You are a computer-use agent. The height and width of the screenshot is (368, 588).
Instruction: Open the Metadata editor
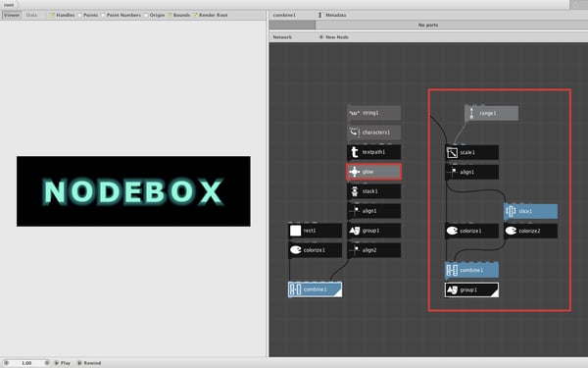(332, 15)
